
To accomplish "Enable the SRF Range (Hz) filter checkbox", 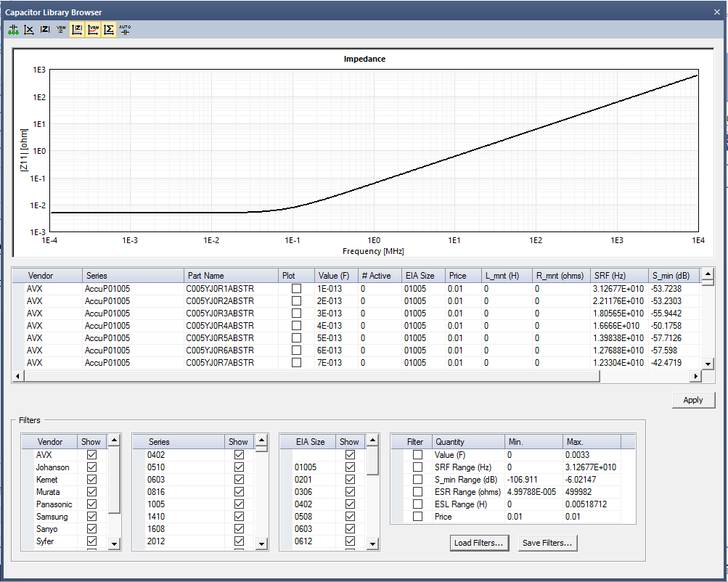I will click(x=417, y=467).
